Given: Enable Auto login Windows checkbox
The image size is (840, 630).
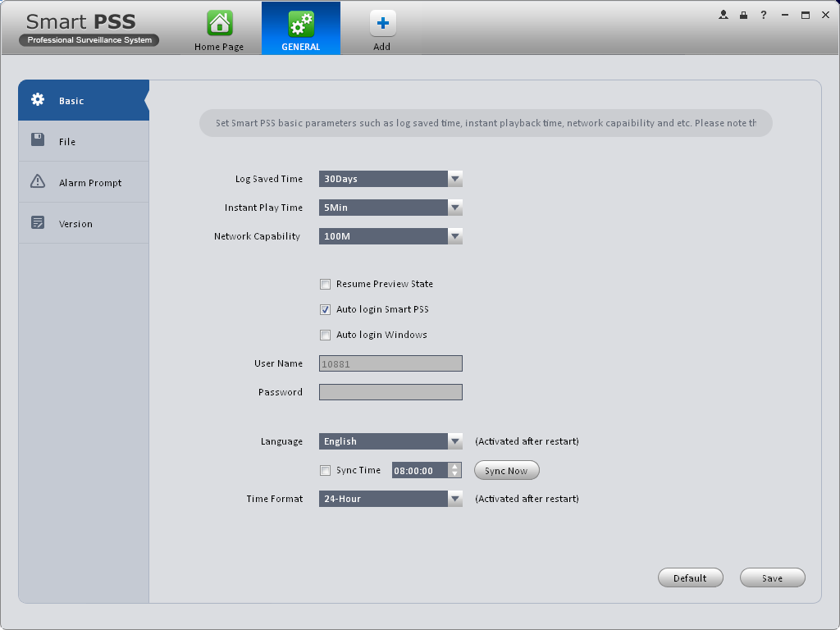Looking at the screenshot, I should tap(325, 336).
